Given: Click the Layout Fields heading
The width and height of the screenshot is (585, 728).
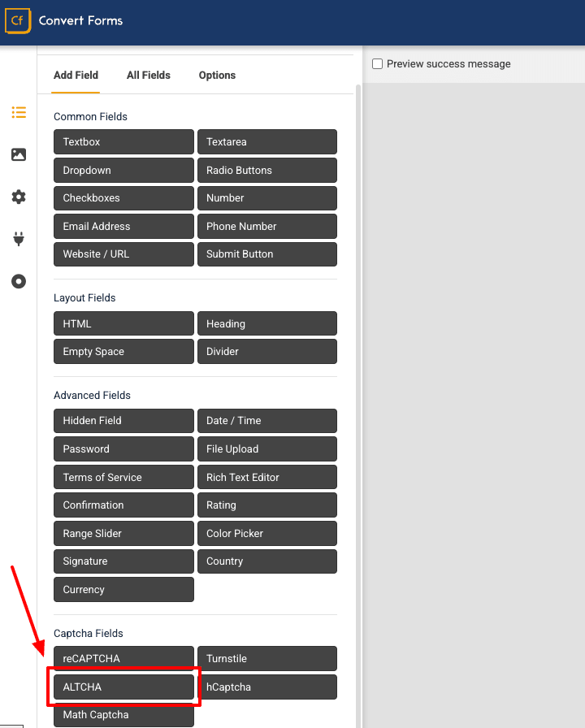Looking at the screenshot, I should (84, 297).
